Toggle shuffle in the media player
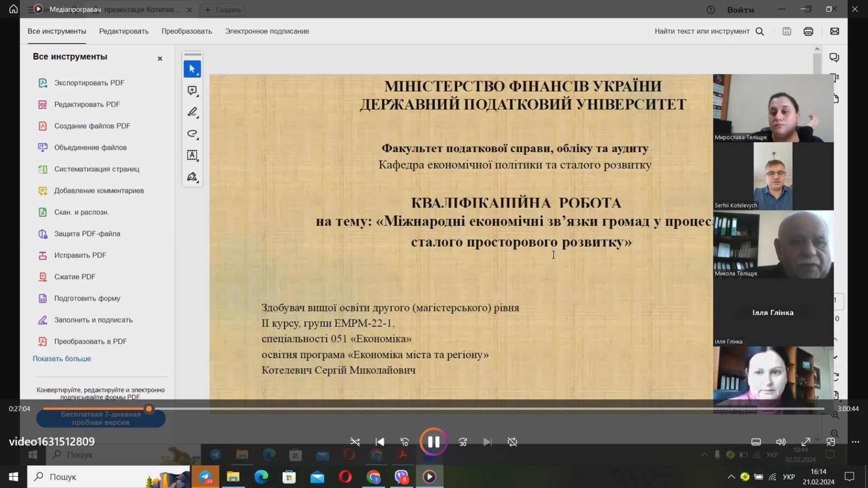 [x=355, y=442]
